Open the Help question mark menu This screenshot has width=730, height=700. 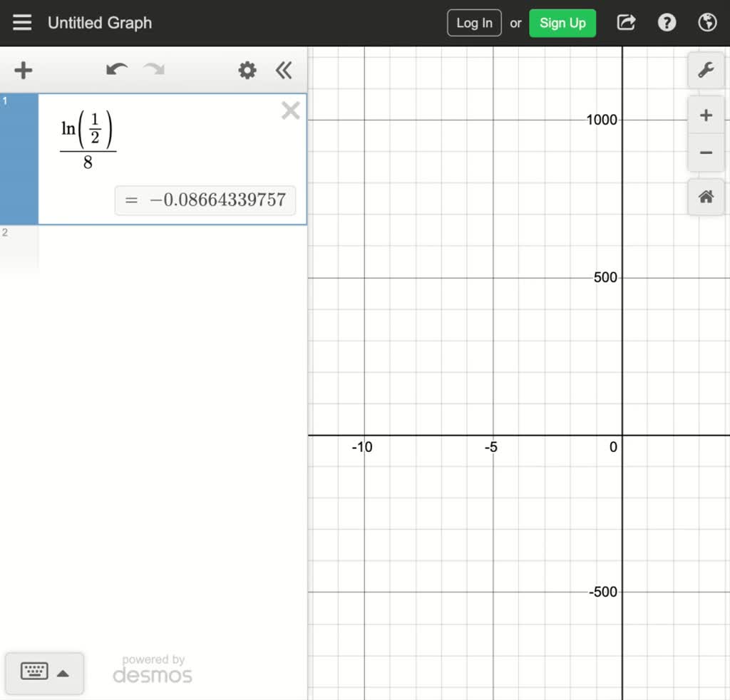667,23
